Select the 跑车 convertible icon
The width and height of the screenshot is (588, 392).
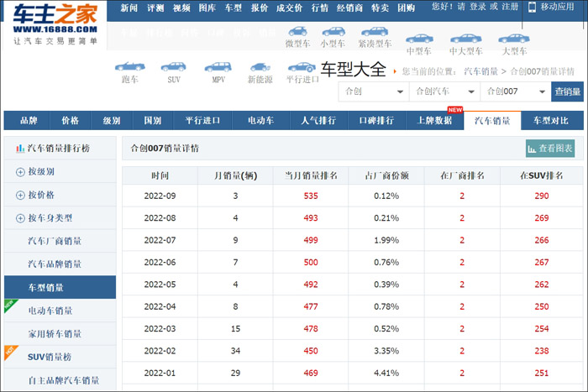pos(129,66)
